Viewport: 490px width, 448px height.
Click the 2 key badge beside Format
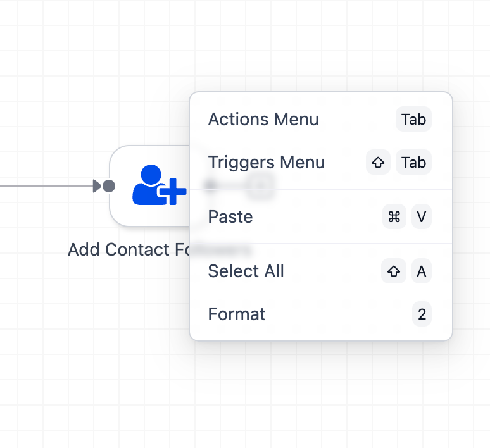[422, 314]
